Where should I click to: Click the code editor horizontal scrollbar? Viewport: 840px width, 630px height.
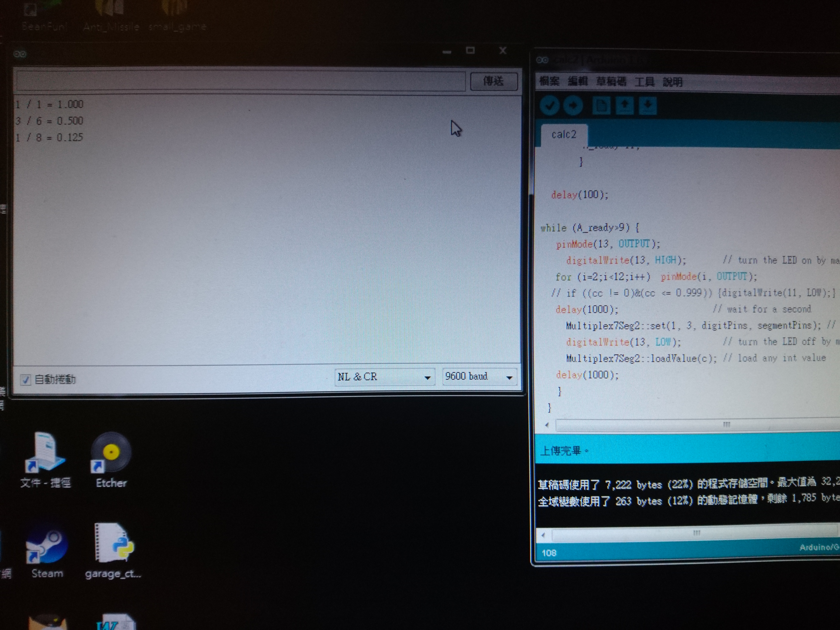click(697, 425)
